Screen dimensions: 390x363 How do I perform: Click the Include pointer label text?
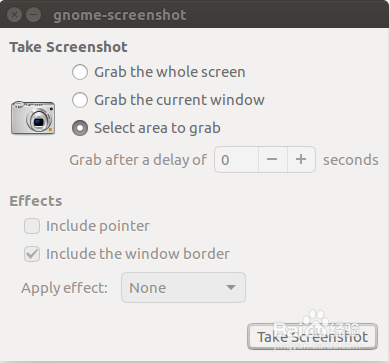(x=98, y=226)
